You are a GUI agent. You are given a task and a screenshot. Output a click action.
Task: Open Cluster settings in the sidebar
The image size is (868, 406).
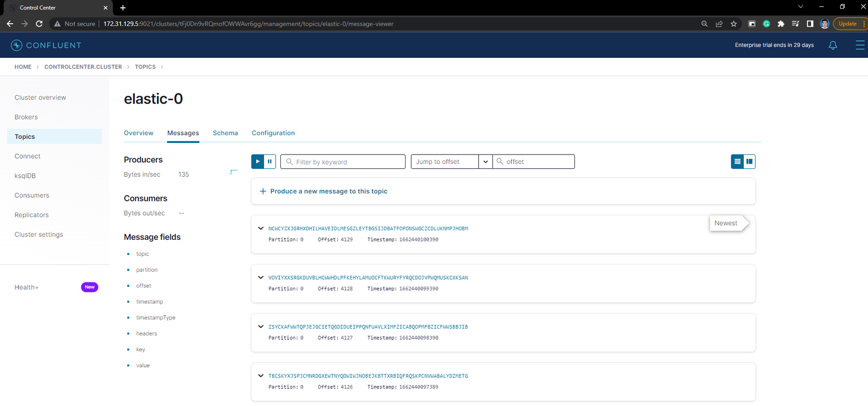pos(39,235)
